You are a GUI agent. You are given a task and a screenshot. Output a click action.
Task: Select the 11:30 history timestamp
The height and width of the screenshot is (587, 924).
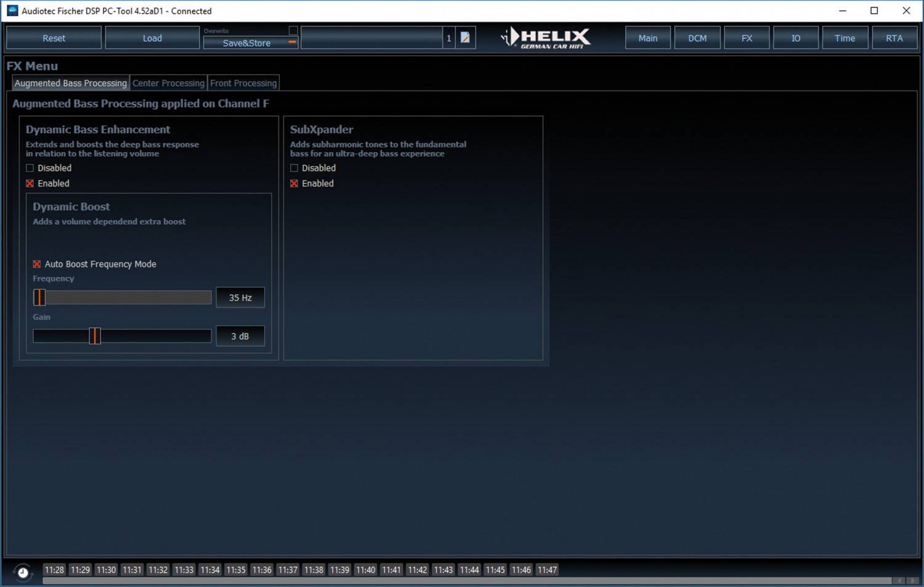(x=106, y=570)
